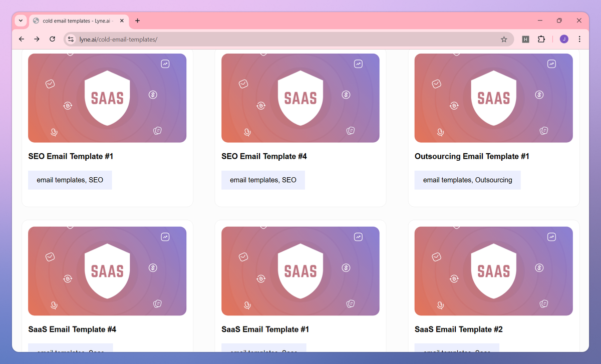Open the H browser extension

(525, 39)
